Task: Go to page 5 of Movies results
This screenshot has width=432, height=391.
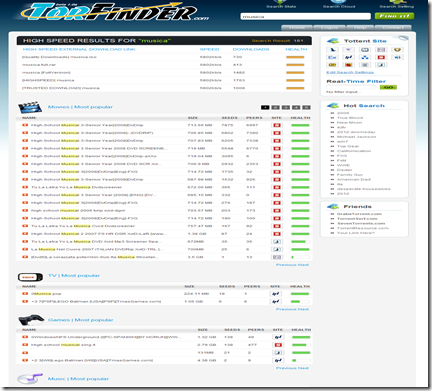Action: coord(306,107)
